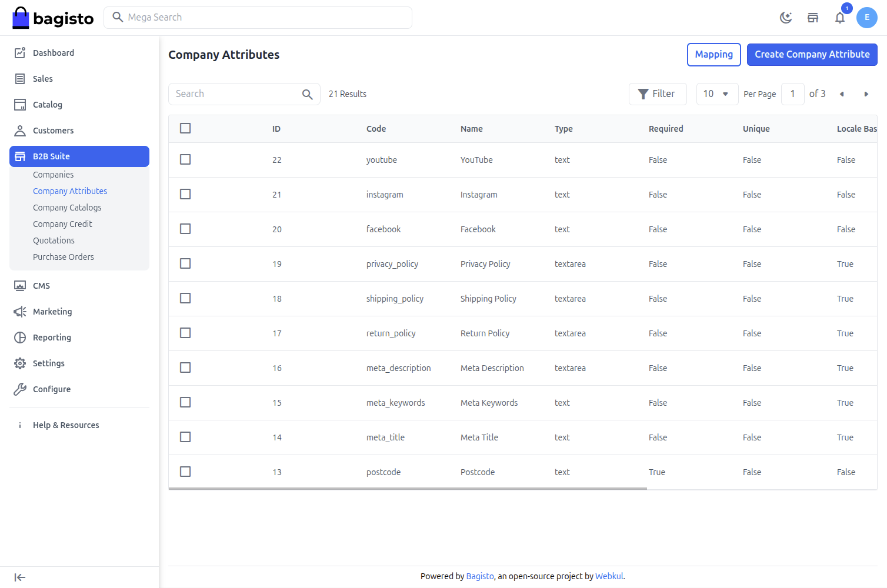Viewport: 887px width, 588px height.
Task: Open Company Credit submenu item
Action: (62, 224)
